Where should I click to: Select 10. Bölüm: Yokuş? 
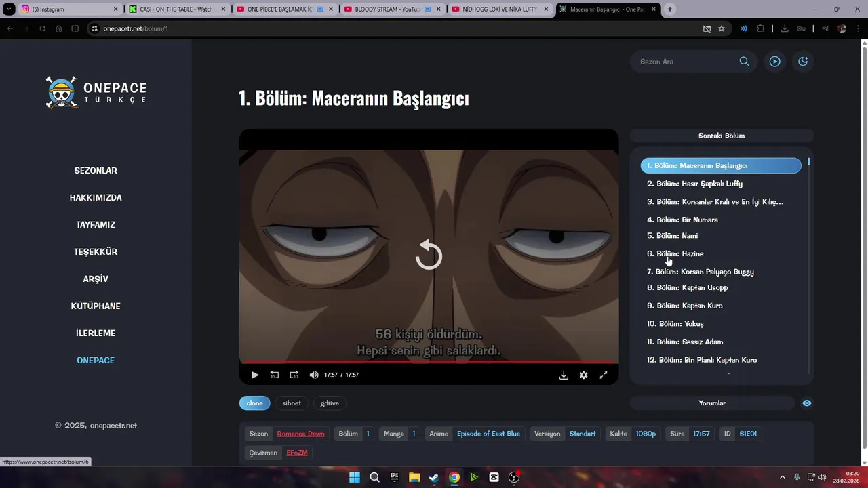coord(675,324)
